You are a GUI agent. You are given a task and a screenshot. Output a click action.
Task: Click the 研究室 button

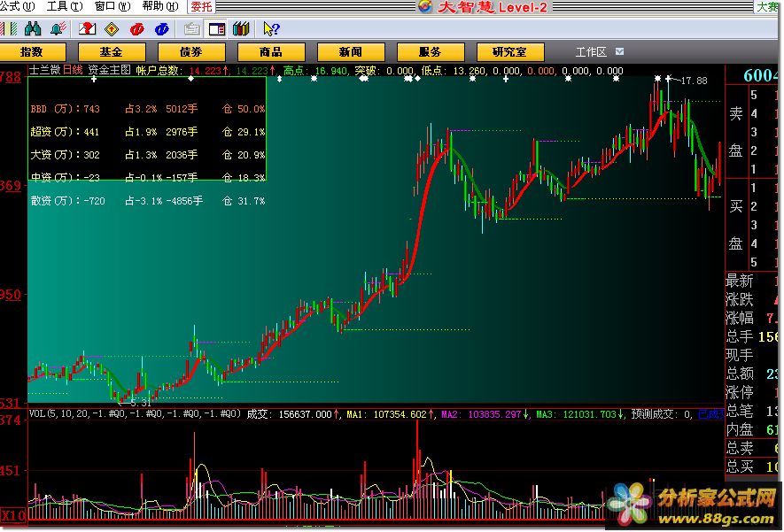click(x=510, y=51)
